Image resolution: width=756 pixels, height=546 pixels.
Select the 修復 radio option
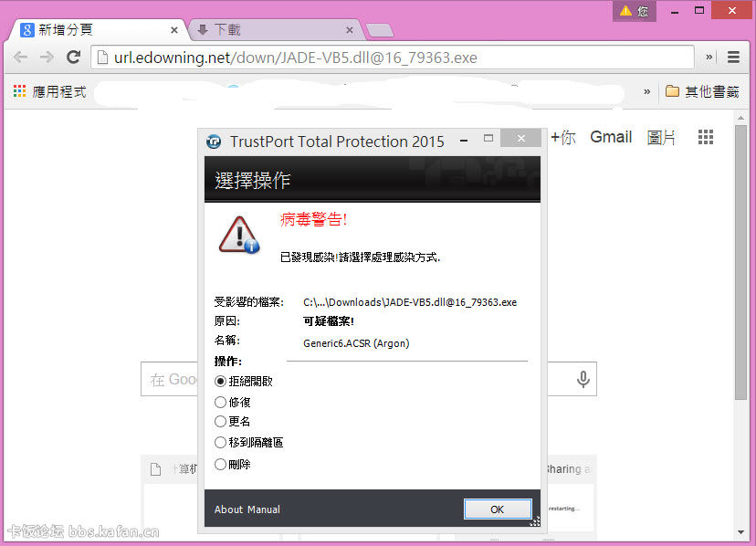click(233, 403)
